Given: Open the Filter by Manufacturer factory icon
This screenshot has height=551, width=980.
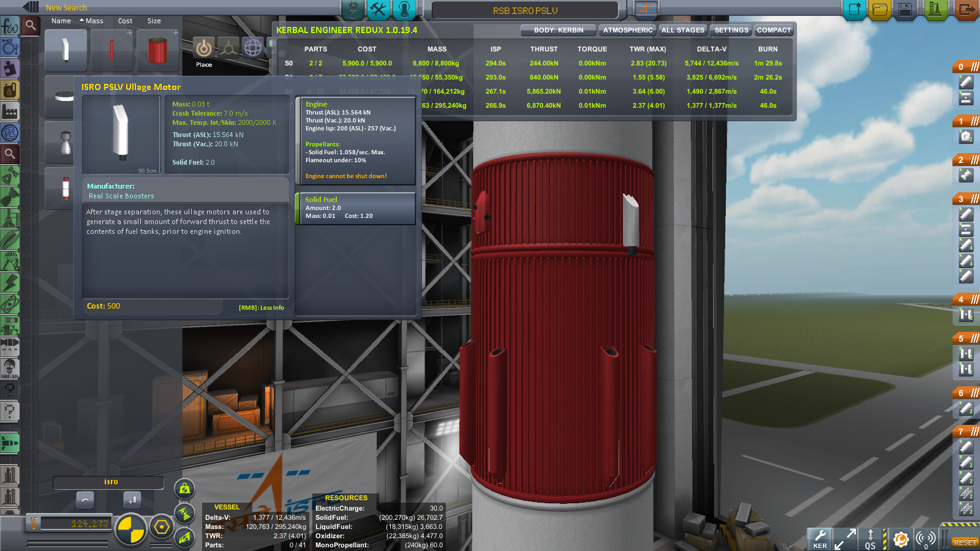Looking at the screenshot, I should pyautogui.click(x=10, y=111).
